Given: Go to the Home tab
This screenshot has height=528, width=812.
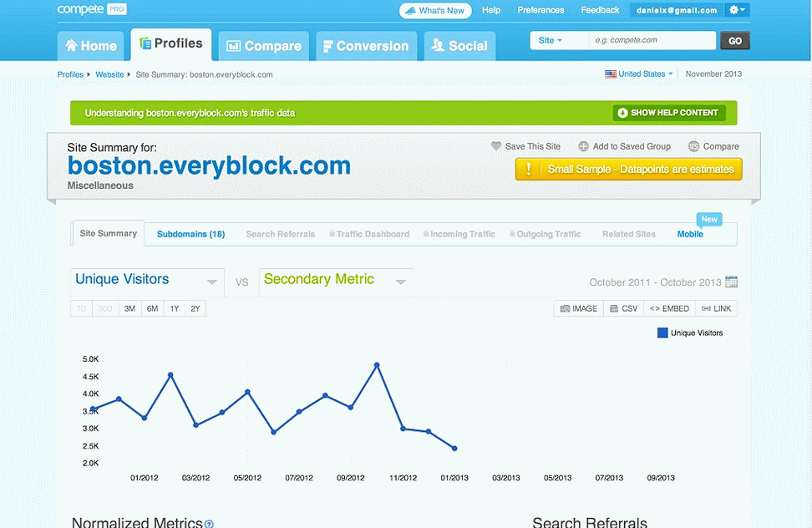Looking at the screenshot, I should pyautogui.click(x=90, y=46).
